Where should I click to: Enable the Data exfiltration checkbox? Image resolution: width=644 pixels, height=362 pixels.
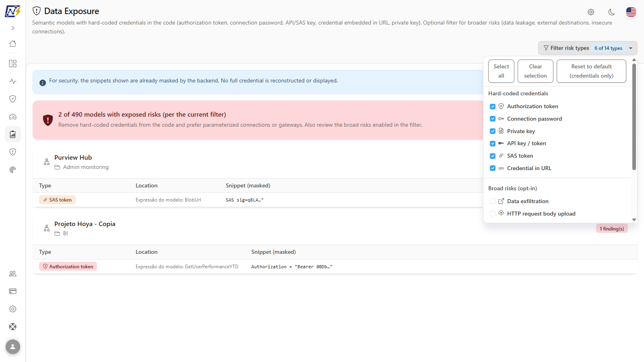[x=493, y=201]
